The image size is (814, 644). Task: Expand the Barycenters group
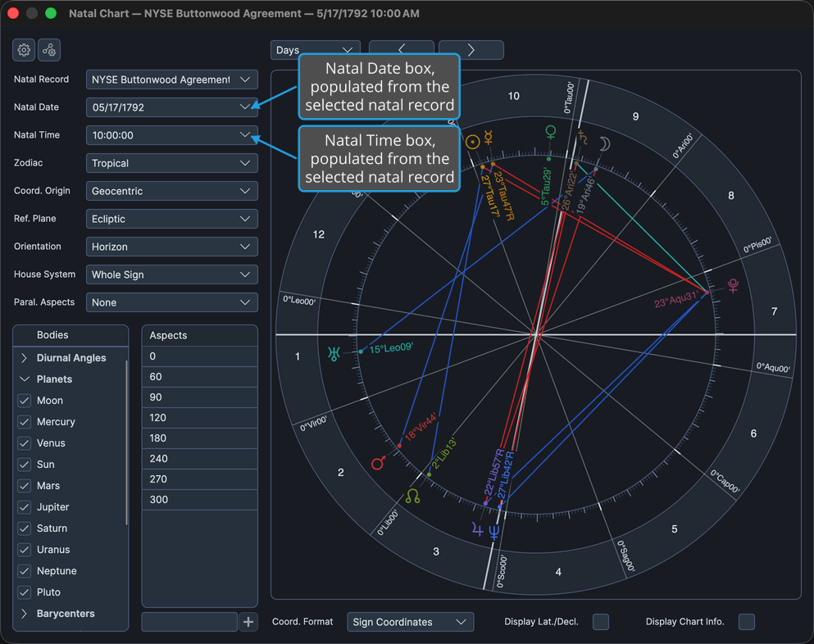(x=24, y=614)
